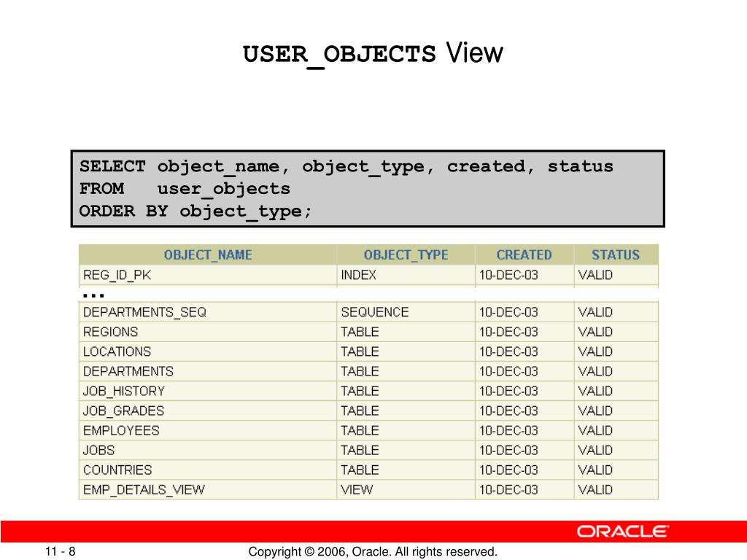Viewport: 747px width, 560px height.
Task: Click the VALID status in the JOB_HISTORY row
Action: coord(616,391)
